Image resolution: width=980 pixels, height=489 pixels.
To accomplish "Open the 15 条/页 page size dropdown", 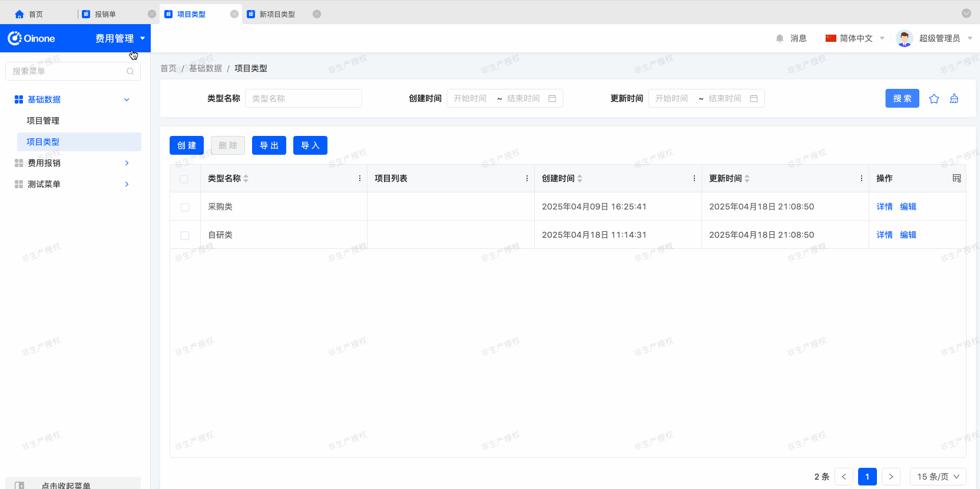I will coord(938,477).
